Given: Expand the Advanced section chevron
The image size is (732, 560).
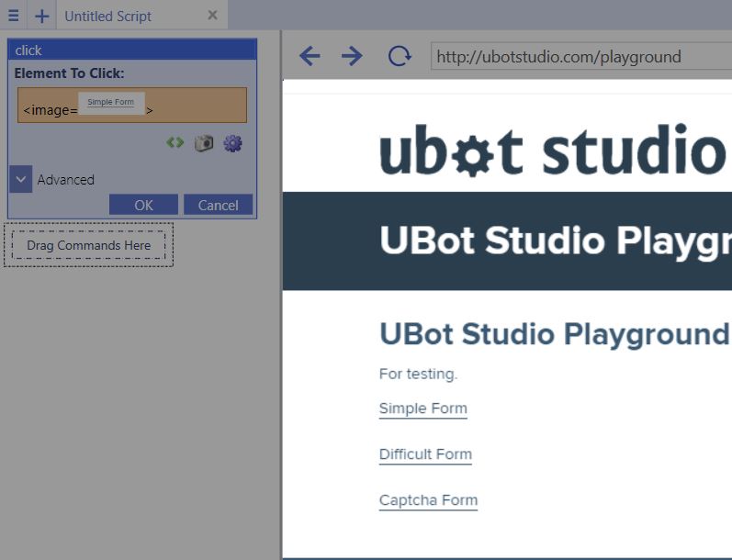Looking at the screenshot, I should (20, 179).
